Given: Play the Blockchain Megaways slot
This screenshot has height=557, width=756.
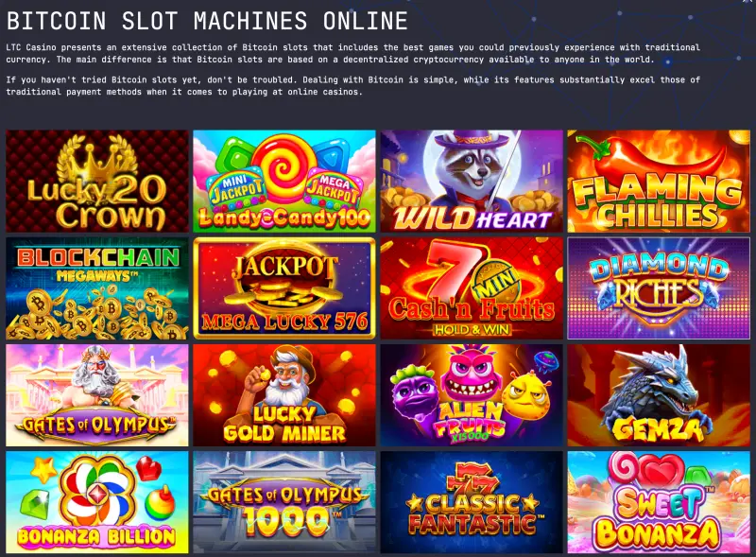Looking at the screenshot, I should [97, 288].
